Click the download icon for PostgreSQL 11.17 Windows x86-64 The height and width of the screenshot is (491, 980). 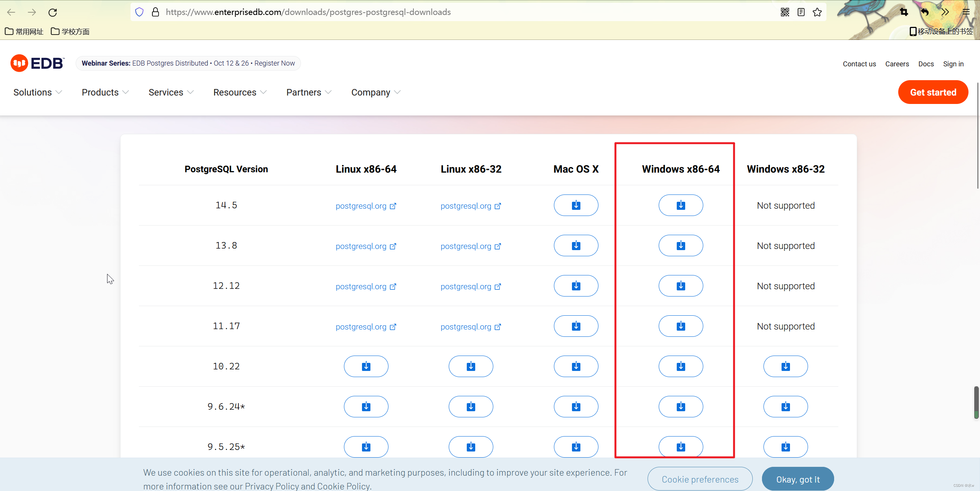[x=681, y=326]
